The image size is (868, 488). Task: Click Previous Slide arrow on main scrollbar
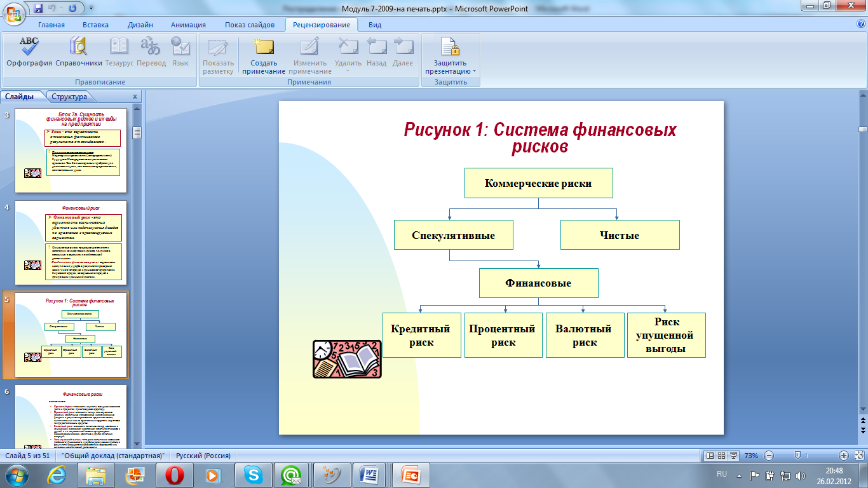862,421
